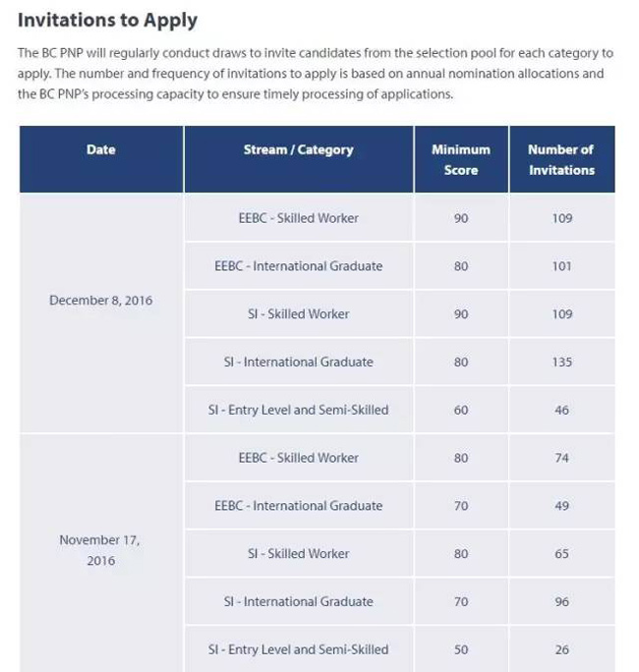639x672 pixels.
Task: Click the invitations value 96
Action: tap(561, 601)
